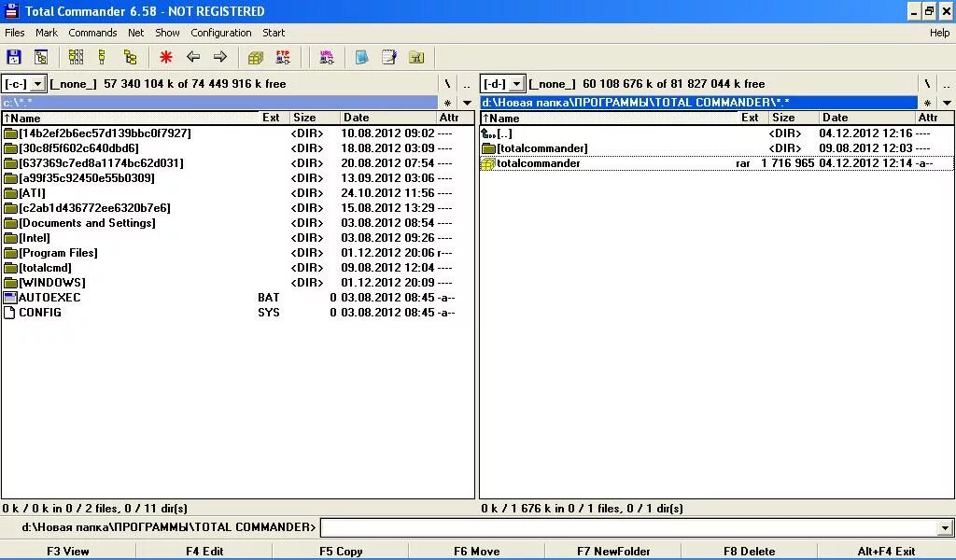Click the last yellow toolbar icon
956x560 pixels.
[416, 57]
